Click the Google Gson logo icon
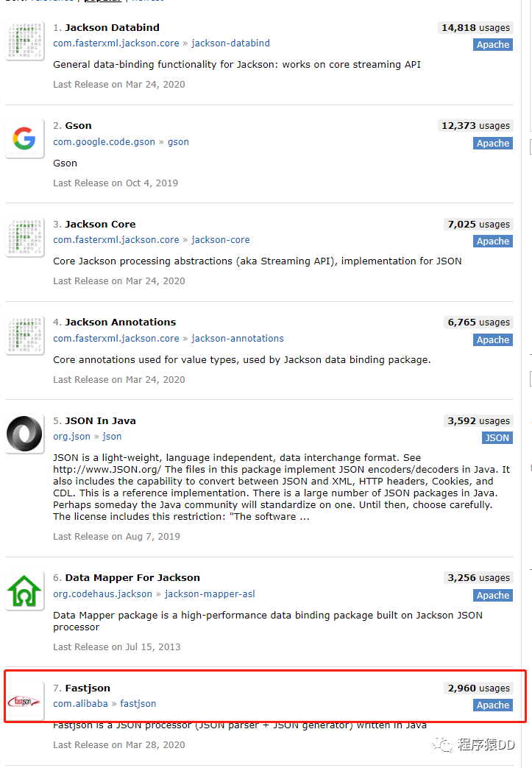The image size is (532, 768). point(24,138)
